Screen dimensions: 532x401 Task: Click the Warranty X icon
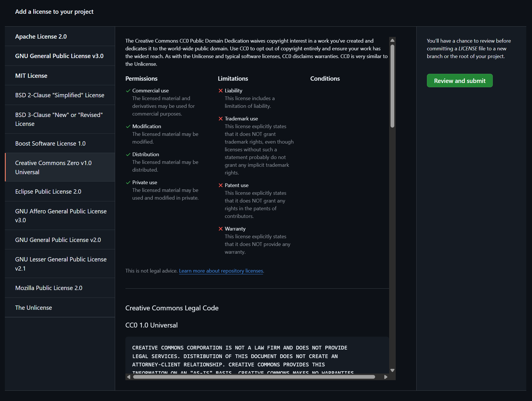[x=221, y=229]
